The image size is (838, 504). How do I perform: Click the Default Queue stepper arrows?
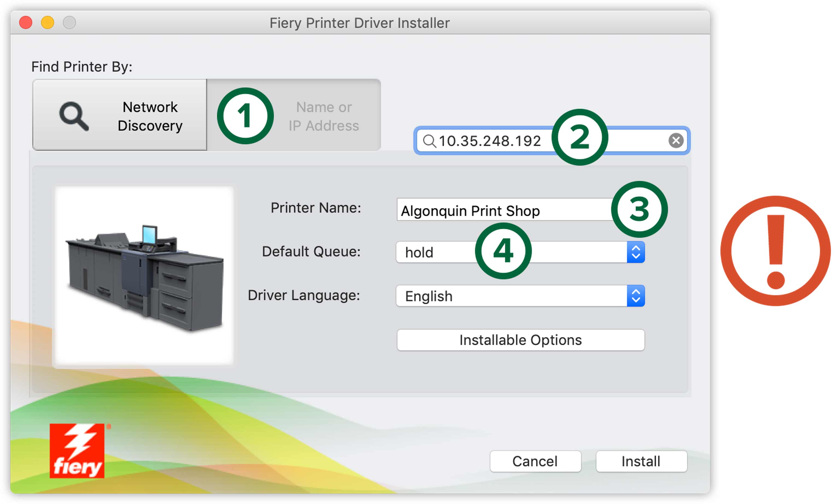click(636, 252)
